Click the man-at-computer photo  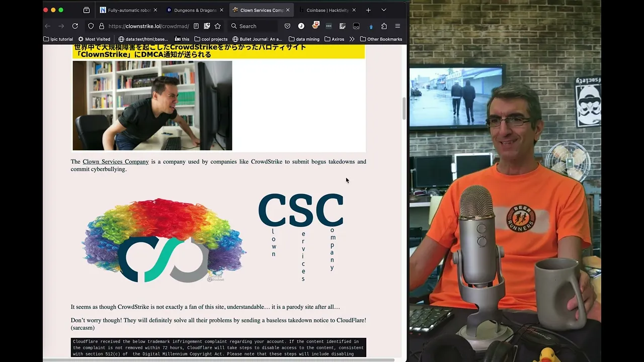pos(152,106)
